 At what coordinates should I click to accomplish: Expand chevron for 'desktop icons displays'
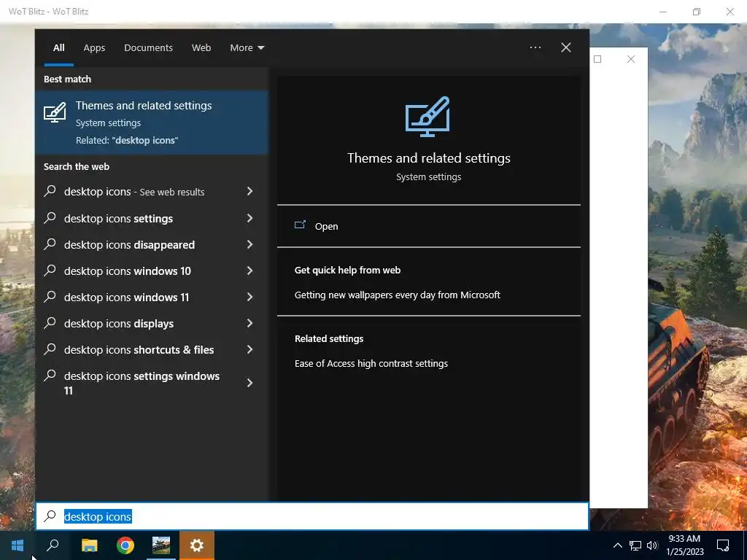tap(249, 323)
